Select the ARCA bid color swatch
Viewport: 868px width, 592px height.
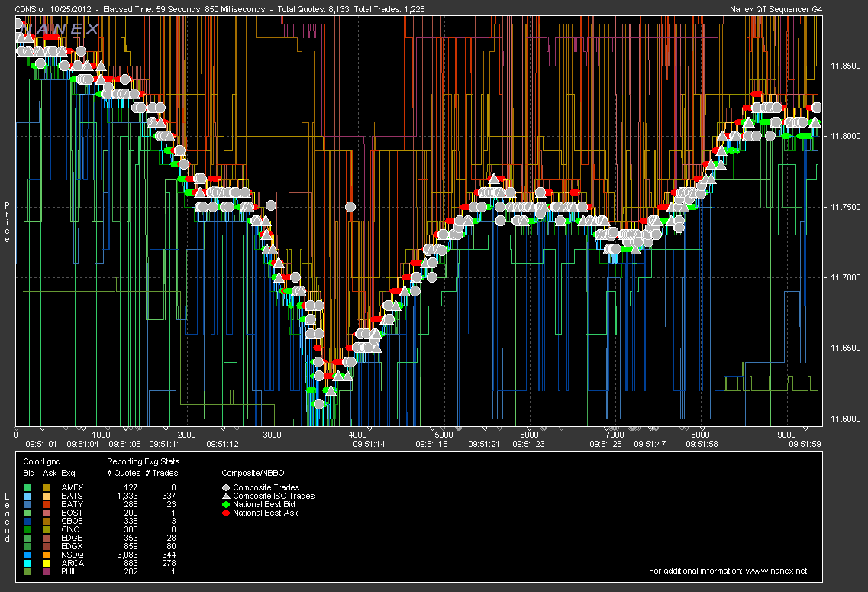pyautogui.click(x=27, y=563)
